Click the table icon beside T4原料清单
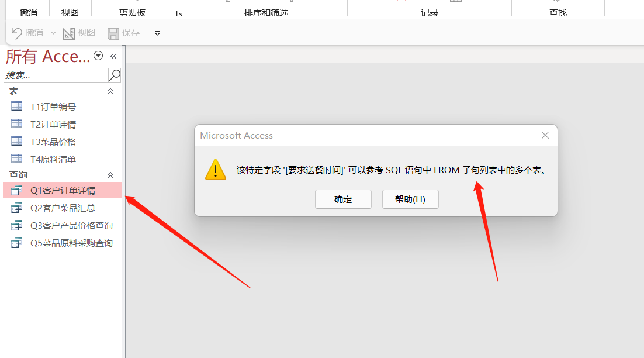 16,159
